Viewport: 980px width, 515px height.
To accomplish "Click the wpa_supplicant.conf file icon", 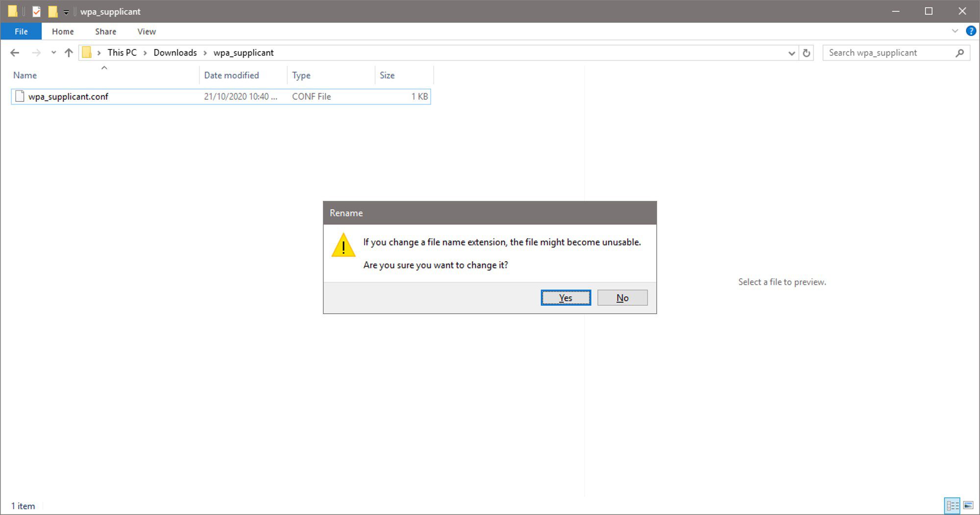I will [x=20, y=97].
